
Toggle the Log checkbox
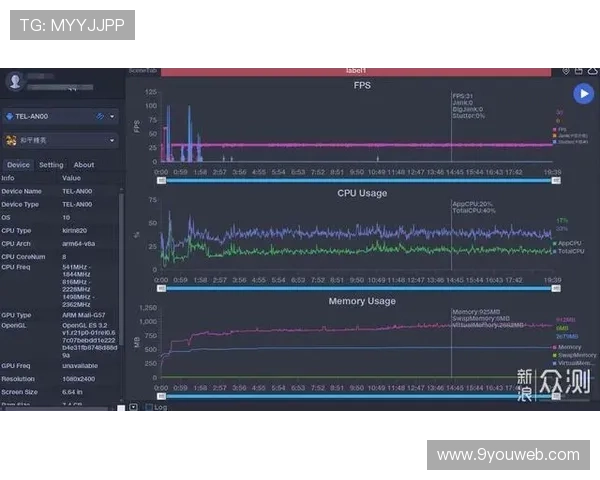click(x=148, y=407)
